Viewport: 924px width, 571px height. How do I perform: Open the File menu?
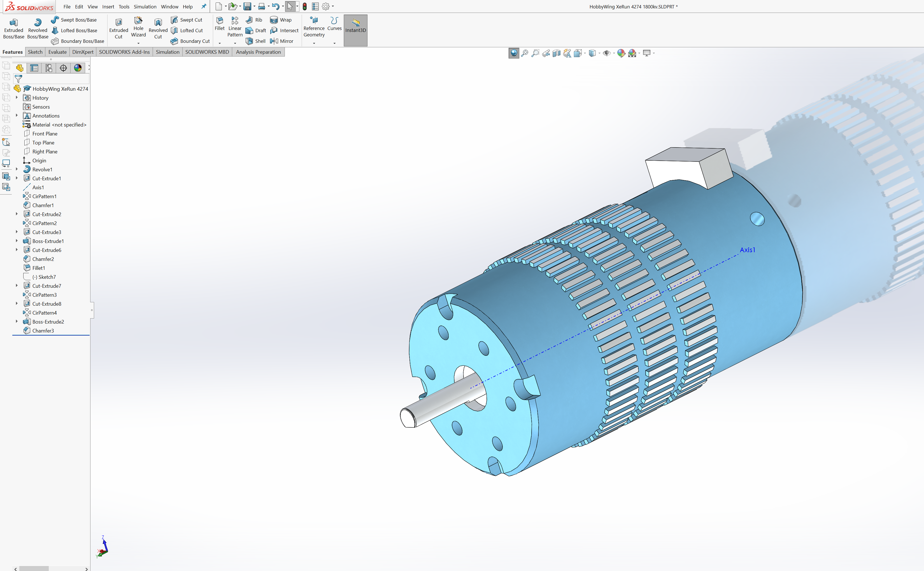click(67, 6)
